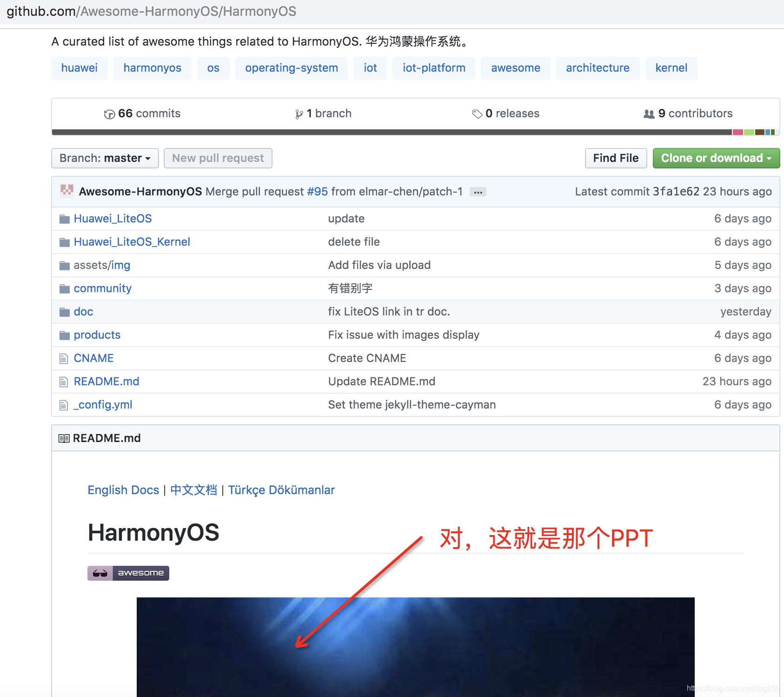The width and height of the screenshot is (784, 697).
Task: Open the CNAME file link
Action: pos(94,358)
